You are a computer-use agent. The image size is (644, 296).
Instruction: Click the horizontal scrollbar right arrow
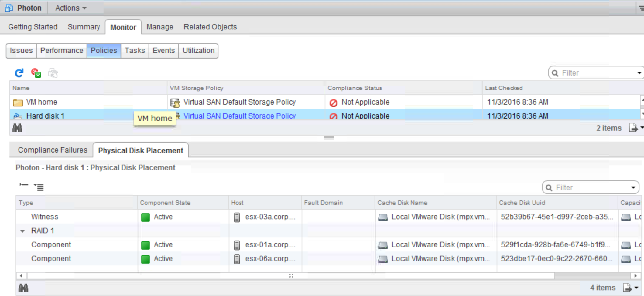pos(635,276)
